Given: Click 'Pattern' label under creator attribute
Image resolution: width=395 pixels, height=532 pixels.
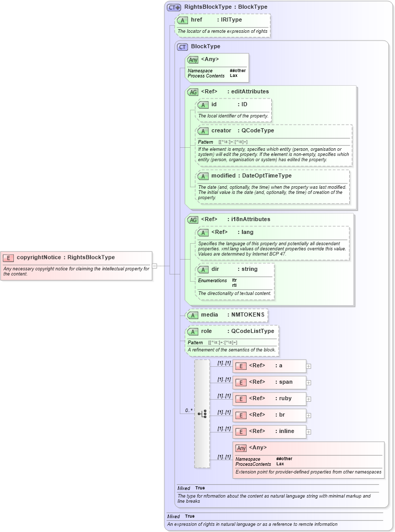Looking at the screenshot, I should point(205,142).
